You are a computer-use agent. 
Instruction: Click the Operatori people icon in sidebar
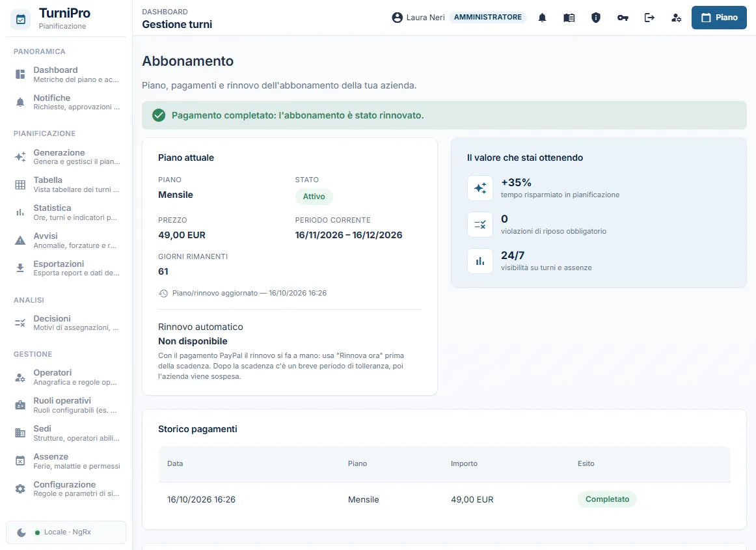coord(20,378)
